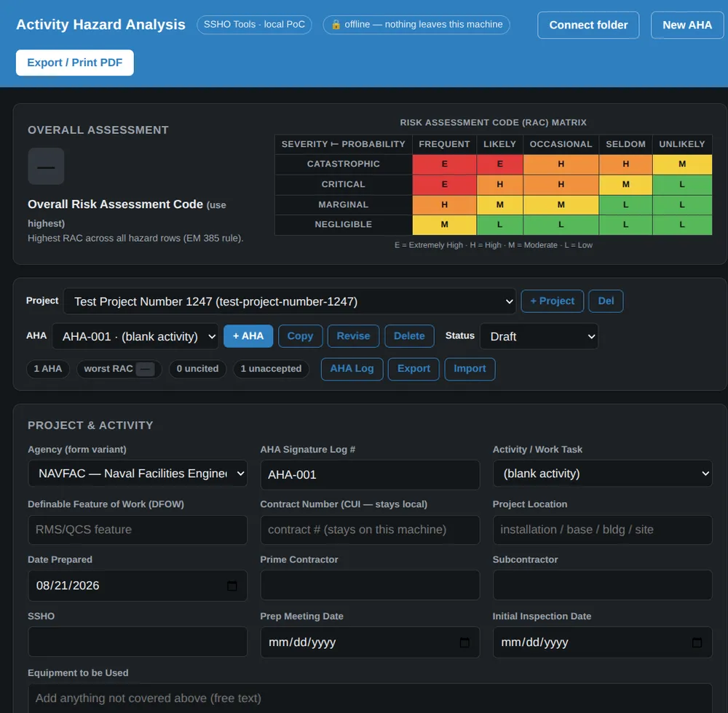Click the Catastrophic Frequent E cell
Screen dimensions: 728x713
(x=444, y=164)
